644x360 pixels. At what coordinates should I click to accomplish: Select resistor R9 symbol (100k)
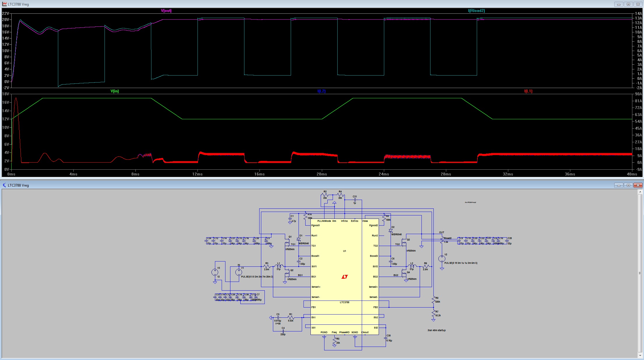[384, 218]
